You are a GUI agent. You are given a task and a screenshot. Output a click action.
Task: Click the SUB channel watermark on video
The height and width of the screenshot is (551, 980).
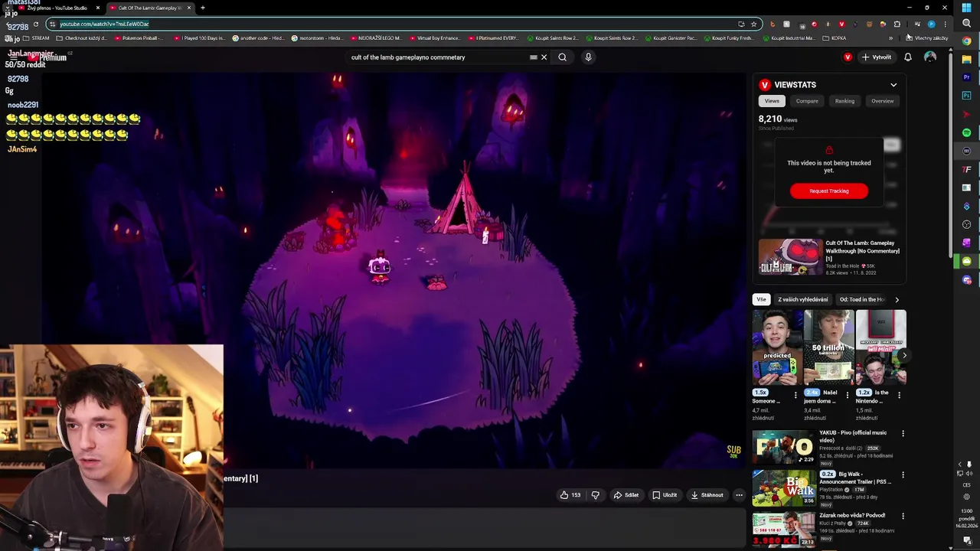pos(733,452)
